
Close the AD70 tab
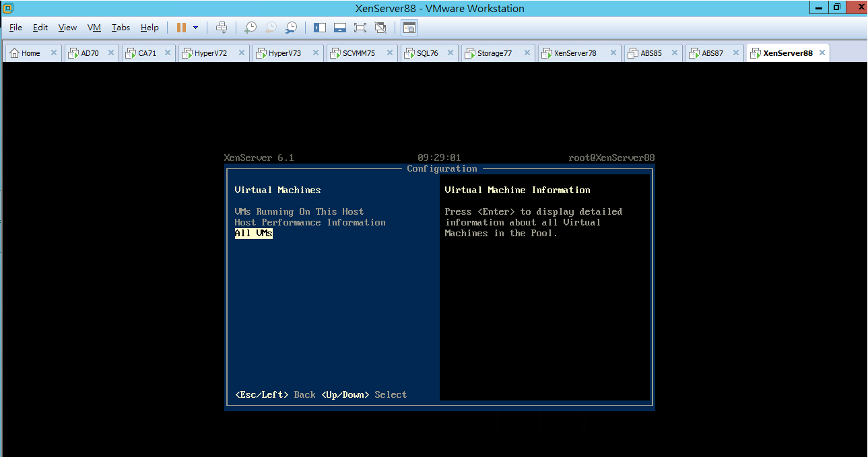tap(110, 53)
